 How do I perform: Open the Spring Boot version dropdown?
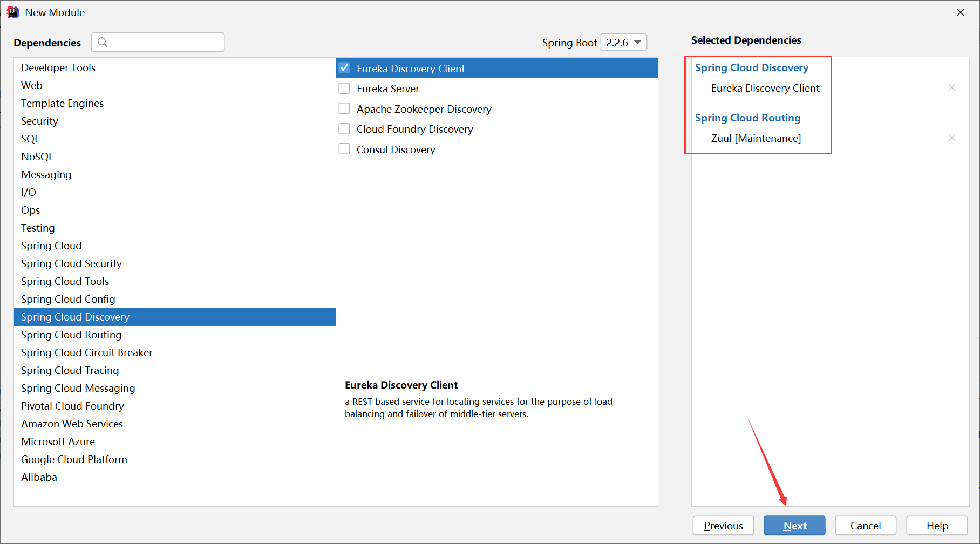click(x=624, y=42)
